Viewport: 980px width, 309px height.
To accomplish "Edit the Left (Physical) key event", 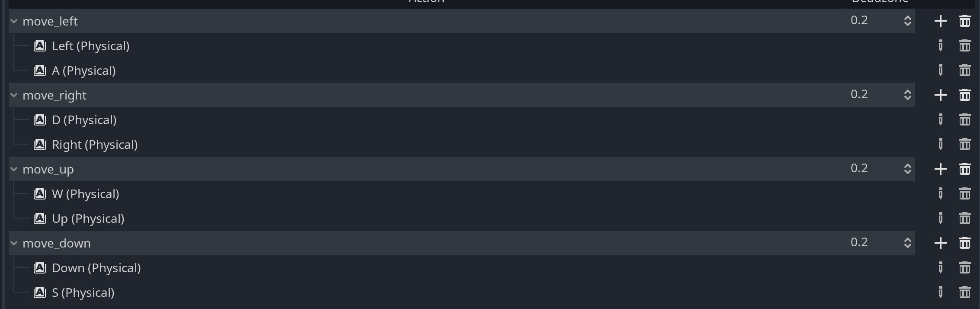I will click(x=940, y=45).
